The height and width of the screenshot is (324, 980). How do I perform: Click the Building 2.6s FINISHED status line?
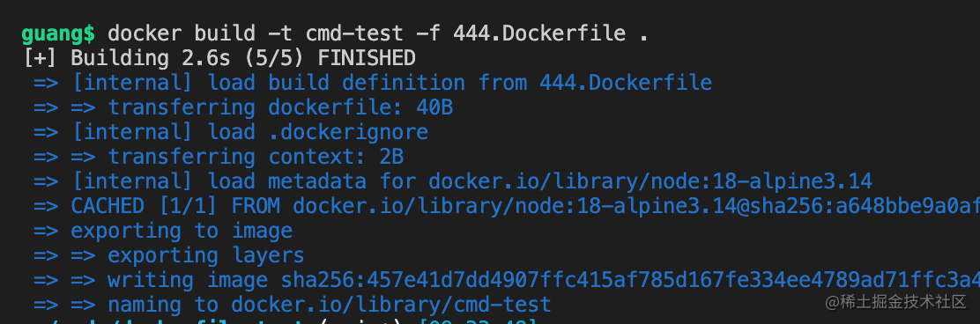tap(219, 58)
